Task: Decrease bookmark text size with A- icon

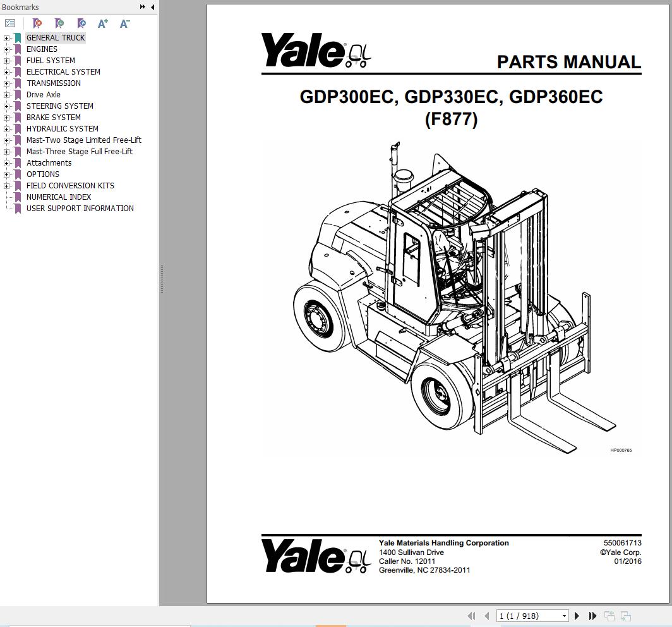Action: coord(124,23)
